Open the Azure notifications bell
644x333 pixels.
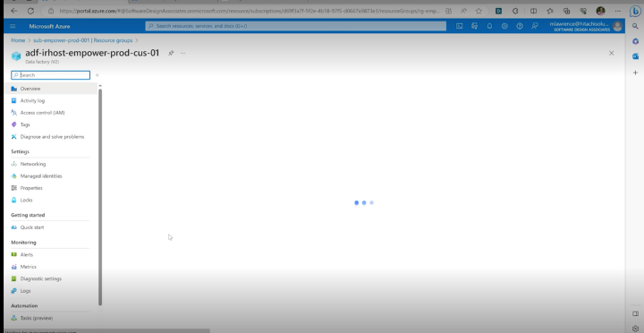tap(489, 26)
